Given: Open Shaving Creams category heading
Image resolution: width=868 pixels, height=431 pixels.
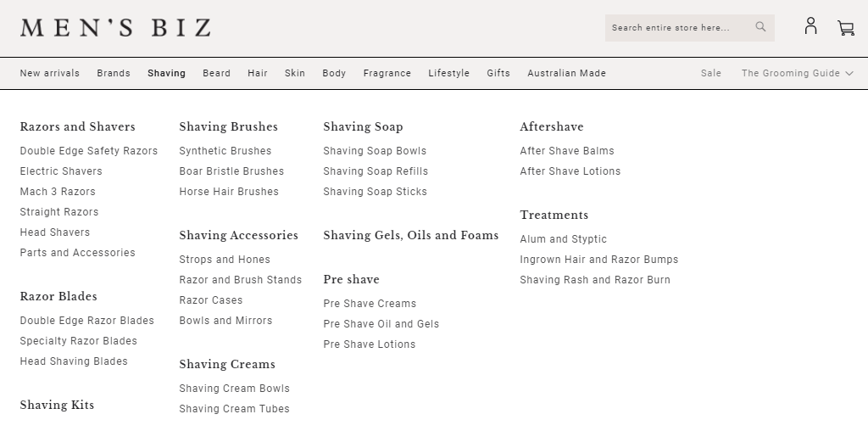Looking at the screenshot, I should point(227,365).
